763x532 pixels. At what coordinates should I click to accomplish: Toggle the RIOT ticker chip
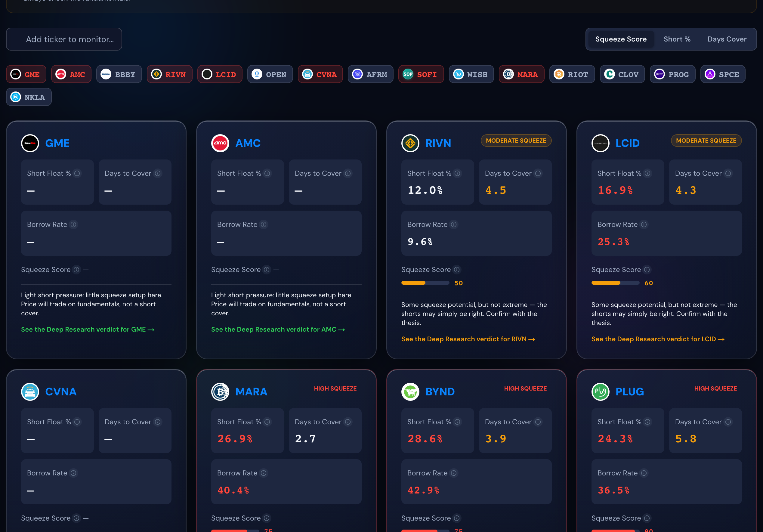click(572, 74)
